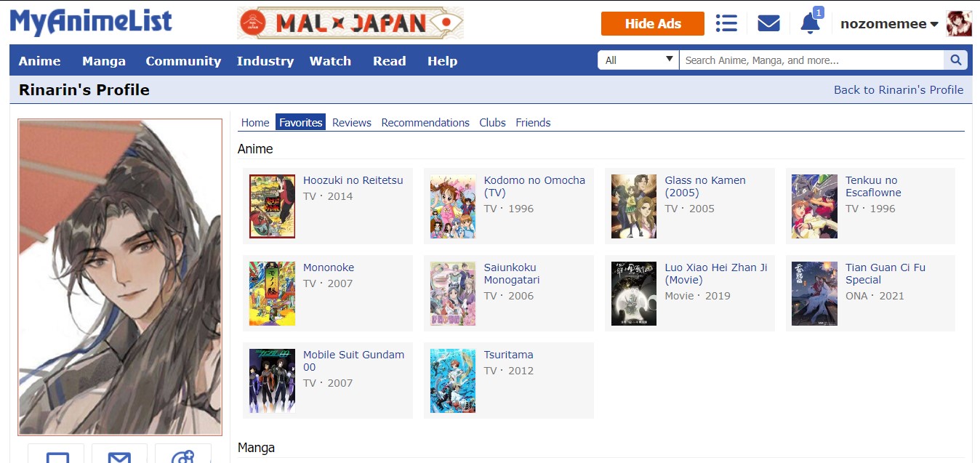Screen dimensions: 980x463
Task: Open the Luo Xiao Hei Zhan Ji (Movie) link
Action: pyautogui.click(x=716, y=273)
